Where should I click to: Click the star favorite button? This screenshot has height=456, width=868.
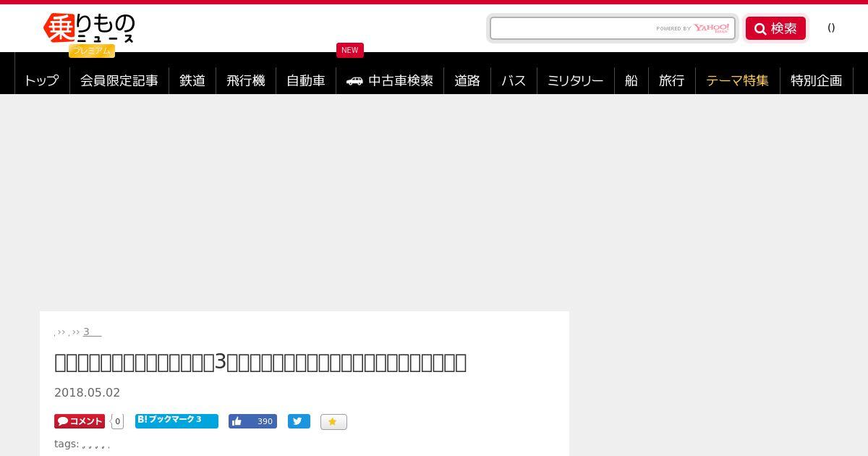click(x=333, y=421)
